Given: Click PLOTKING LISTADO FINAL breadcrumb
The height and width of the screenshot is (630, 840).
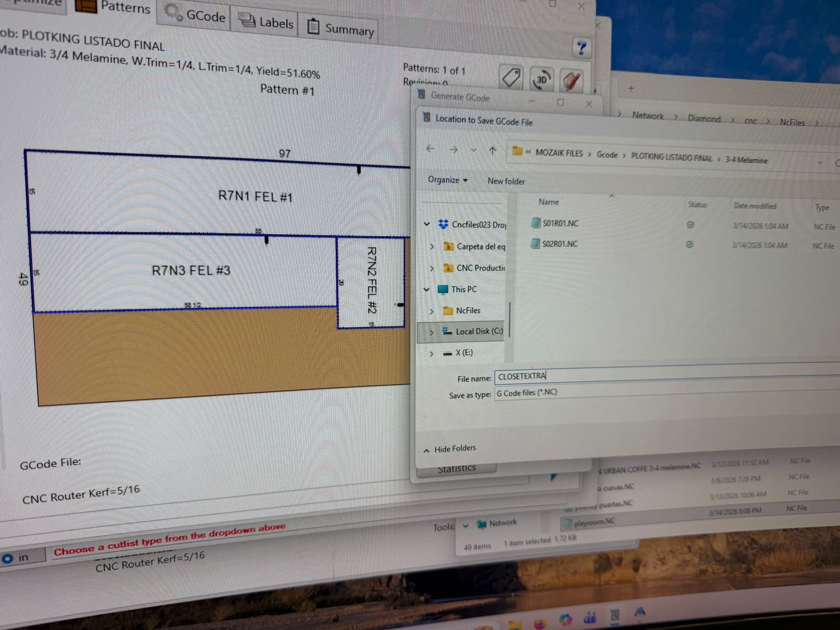Looking at the screenshot, I should point(671,157).
